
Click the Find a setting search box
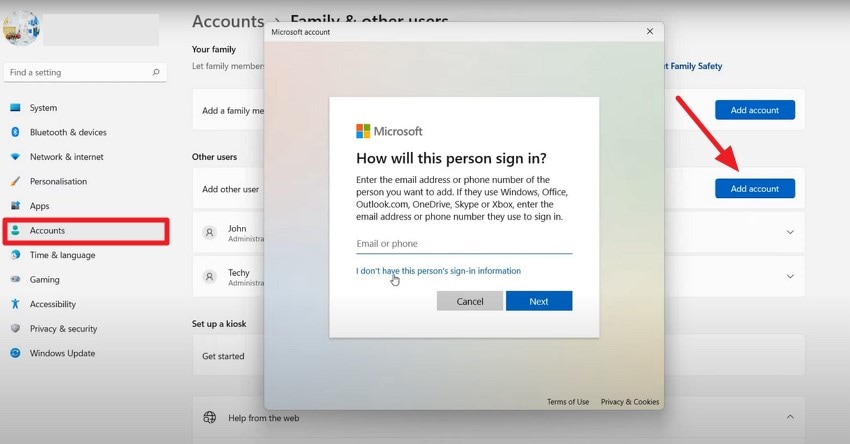click(x=85, y=72)
